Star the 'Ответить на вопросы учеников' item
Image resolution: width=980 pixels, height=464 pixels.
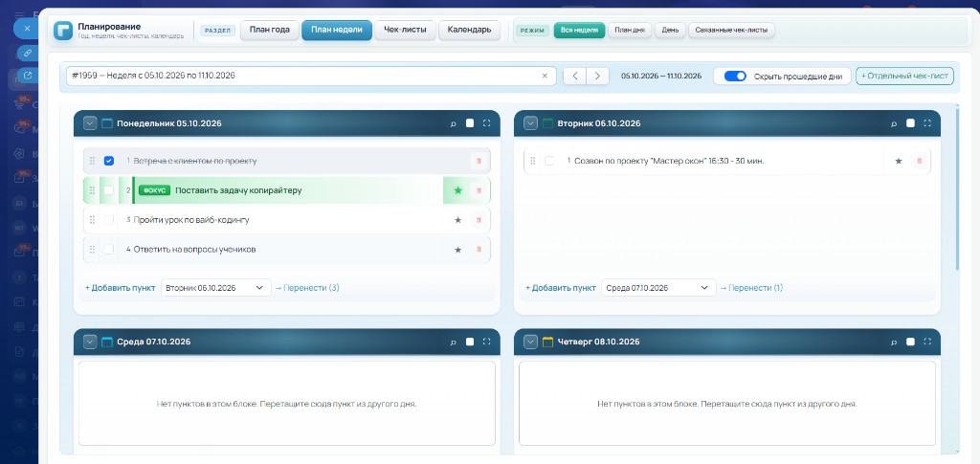[x=457, y=249]
